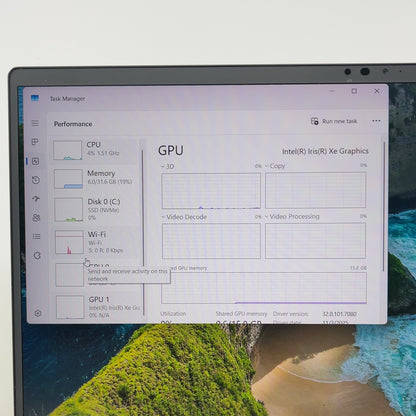Click the Task Manager app icon
The width and height of the screenshot is (416, 416).
click(x=35, y=98)
